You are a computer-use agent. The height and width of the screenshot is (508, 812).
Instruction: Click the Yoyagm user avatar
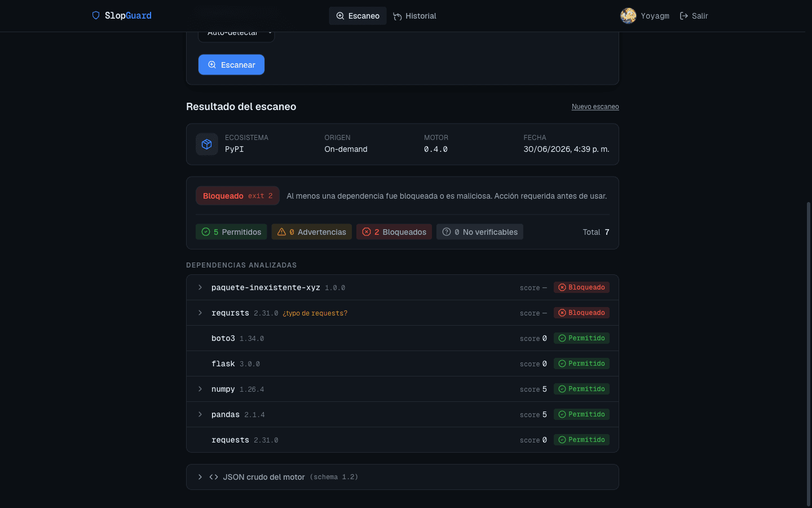[628, 16]
